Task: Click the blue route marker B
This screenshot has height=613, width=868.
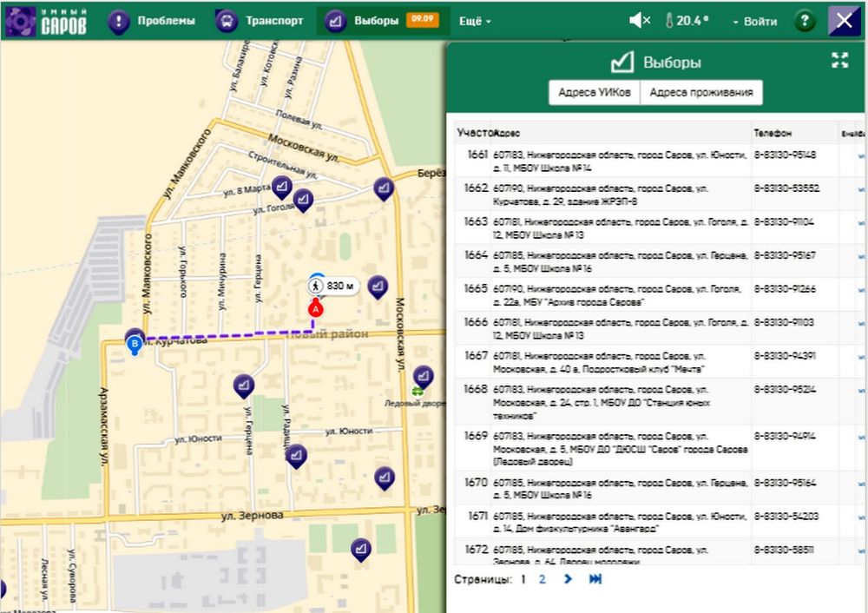Action: pos(134,346)
